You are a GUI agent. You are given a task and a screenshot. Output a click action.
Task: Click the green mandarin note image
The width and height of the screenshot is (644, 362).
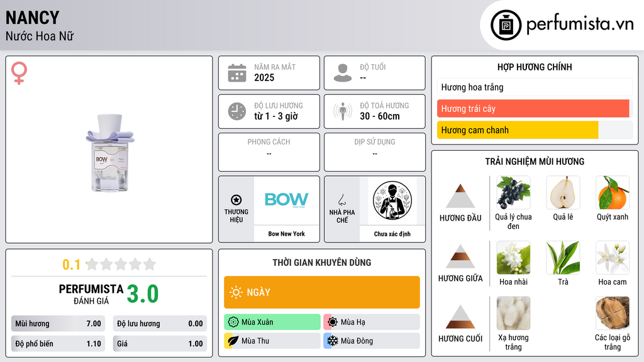pos(613,192)
